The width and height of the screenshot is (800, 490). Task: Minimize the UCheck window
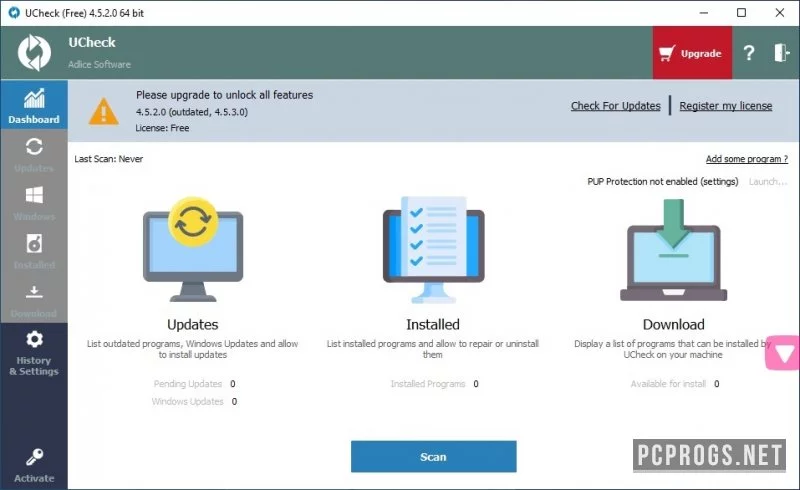click(704, 13)
